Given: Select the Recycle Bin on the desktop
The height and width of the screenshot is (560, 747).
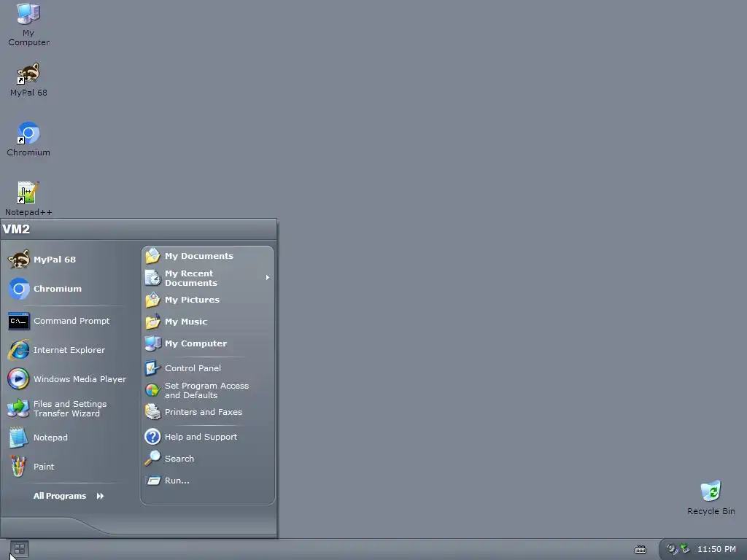Looking at the screenshot, I should (711, 497).
